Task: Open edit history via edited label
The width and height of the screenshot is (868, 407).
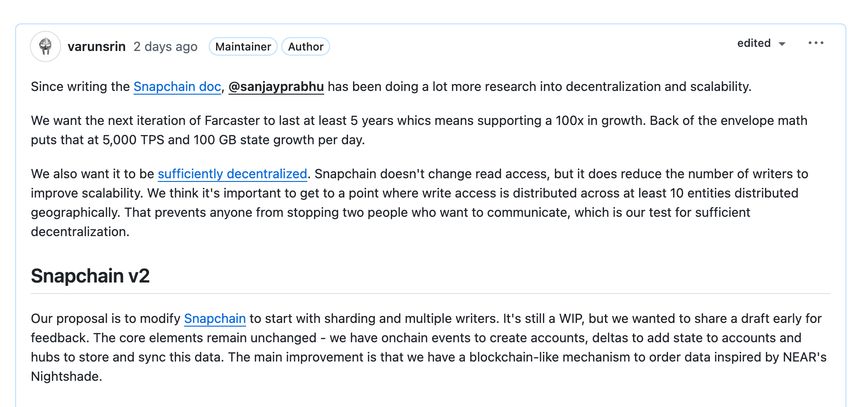Action: (x=754, y=43)
